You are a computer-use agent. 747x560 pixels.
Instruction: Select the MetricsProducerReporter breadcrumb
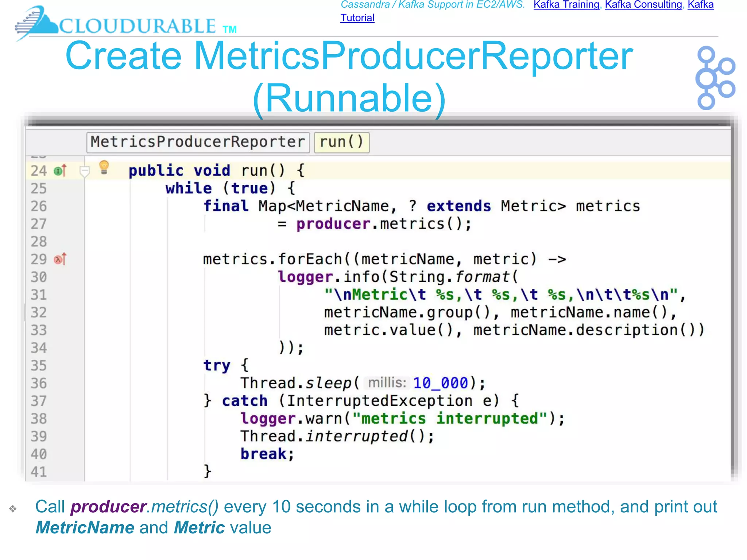198,142
